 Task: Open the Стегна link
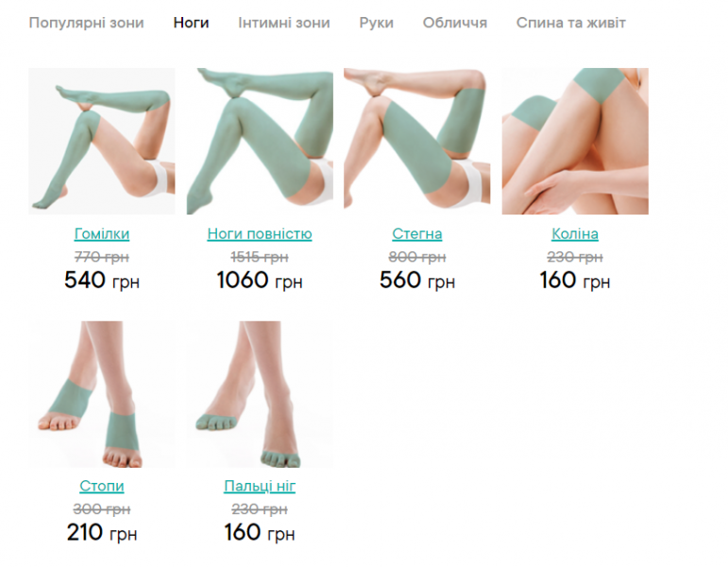pos(417,233)
